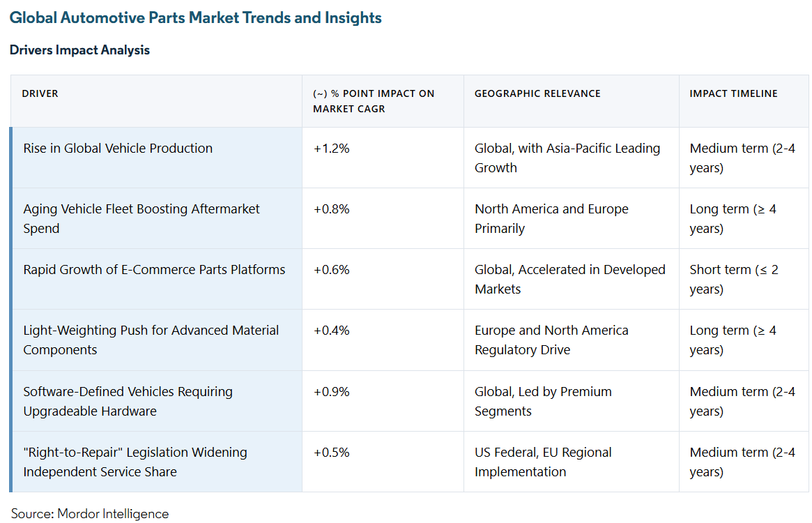Click the 'Light-Weighting Push for Advanced Material Components' driver

click(151, 340)
